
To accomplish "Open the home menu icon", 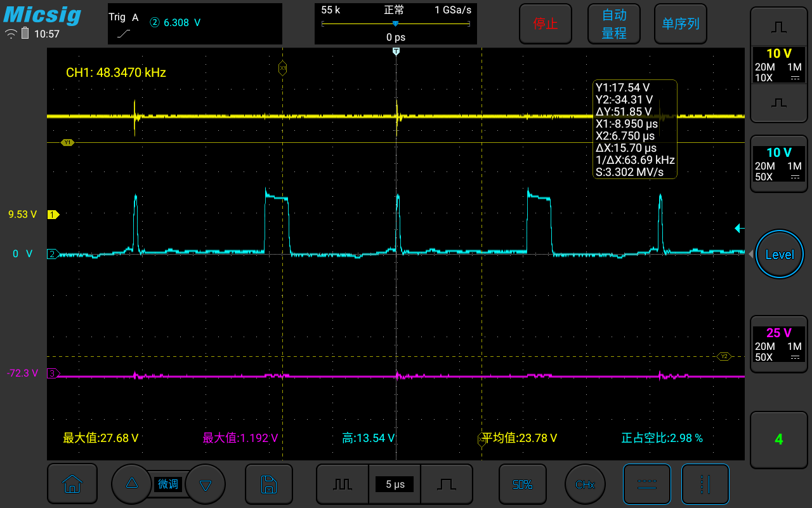I will coord(72,485).
